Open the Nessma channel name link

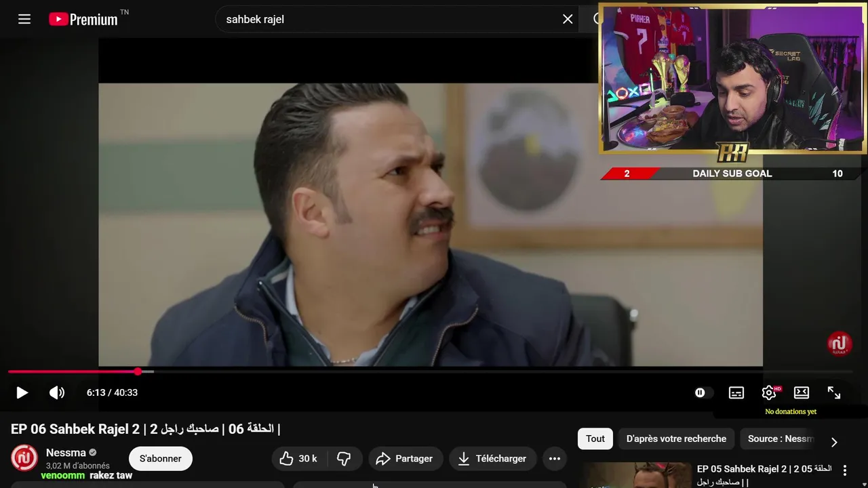(66, 453)
